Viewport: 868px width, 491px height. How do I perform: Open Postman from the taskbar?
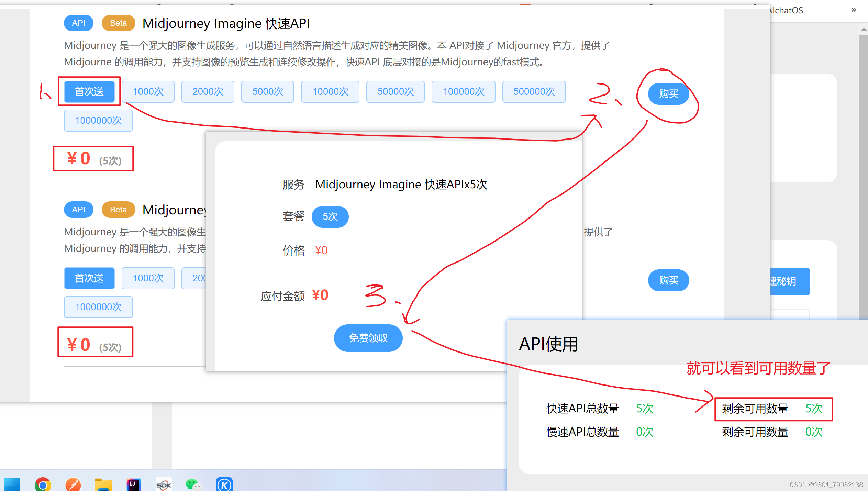[x=73, y=484]
